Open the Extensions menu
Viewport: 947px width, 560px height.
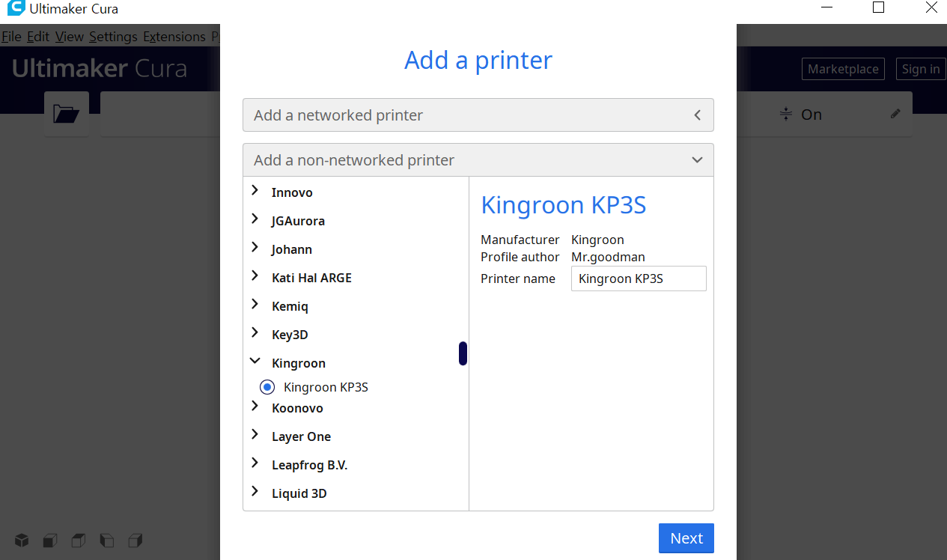coord(174,37)
